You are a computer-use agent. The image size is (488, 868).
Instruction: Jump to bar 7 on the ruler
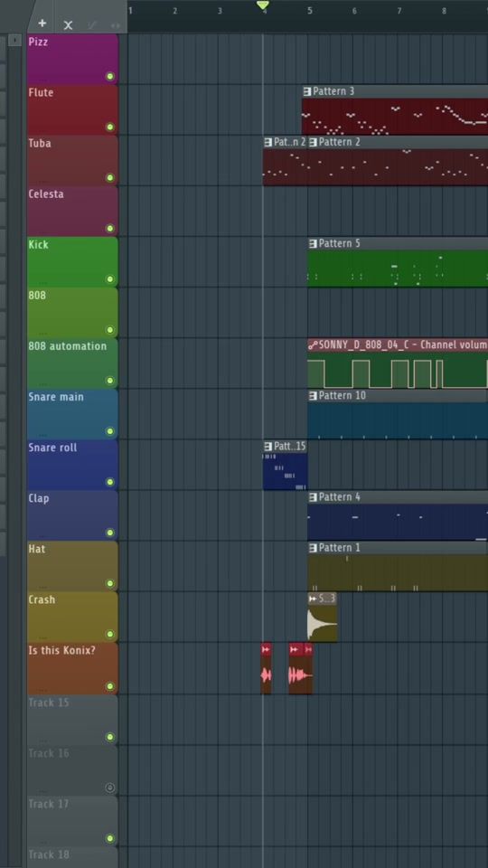(x=399, y=11)
